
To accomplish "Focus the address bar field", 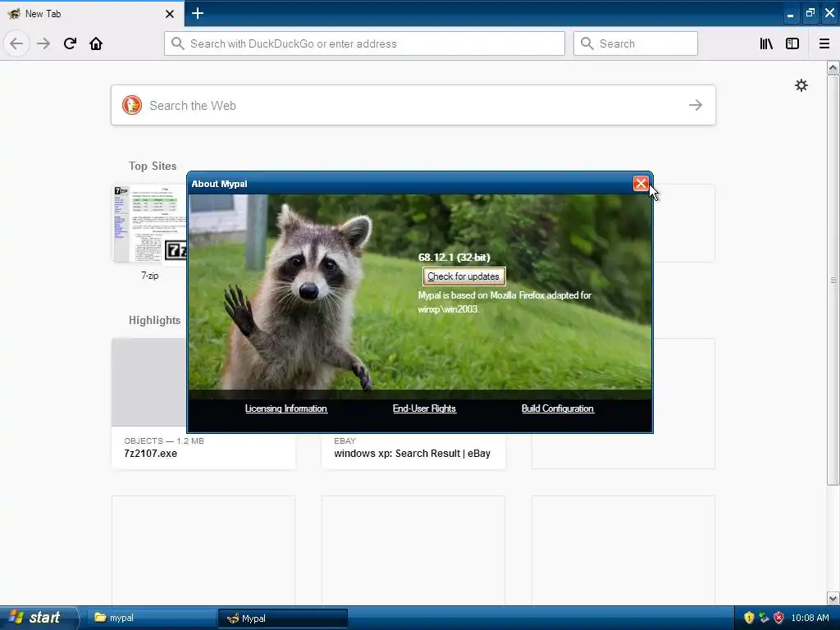I will (364, 43).
